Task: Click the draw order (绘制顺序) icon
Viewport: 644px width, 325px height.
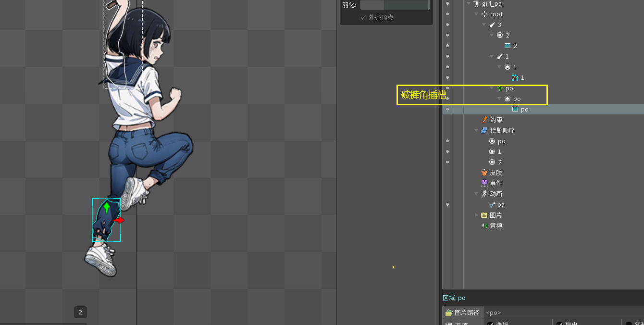Action: [484, 130]
